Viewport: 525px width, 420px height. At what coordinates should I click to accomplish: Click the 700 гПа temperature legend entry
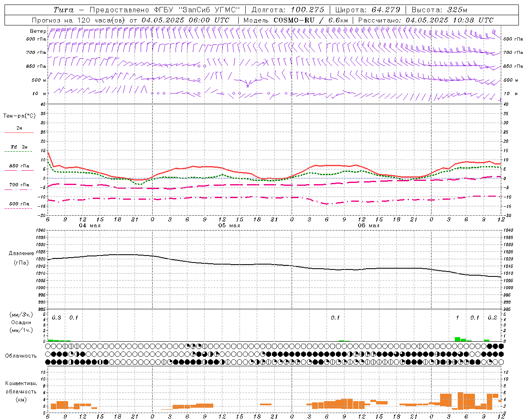19,185
